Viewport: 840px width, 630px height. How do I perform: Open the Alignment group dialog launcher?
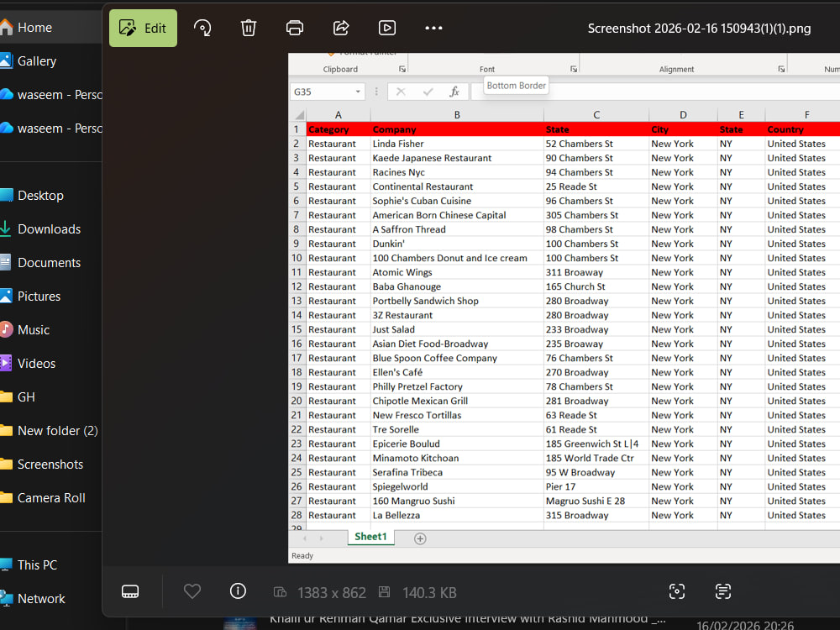[781, 69]
